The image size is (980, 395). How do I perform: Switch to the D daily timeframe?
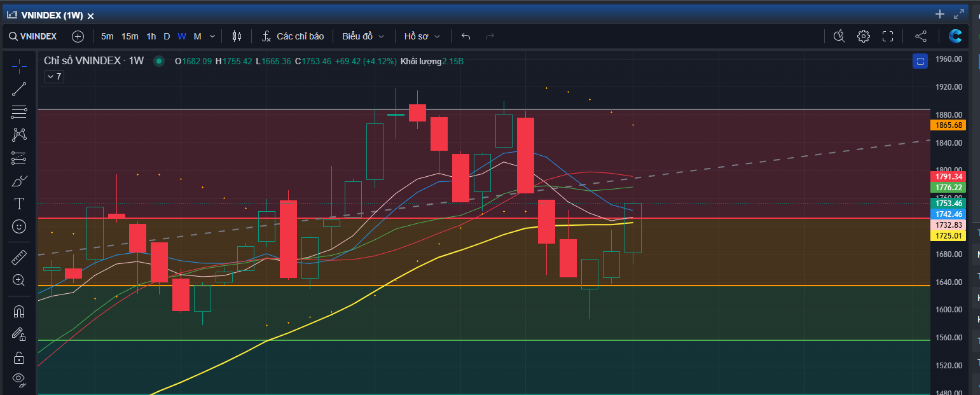pyautogui.click(x=167, y=36)
